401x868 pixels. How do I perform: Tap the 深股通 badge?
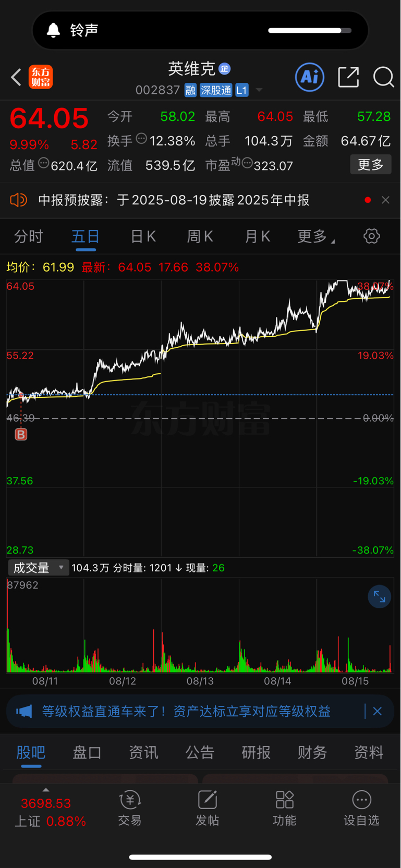point(216,90)
